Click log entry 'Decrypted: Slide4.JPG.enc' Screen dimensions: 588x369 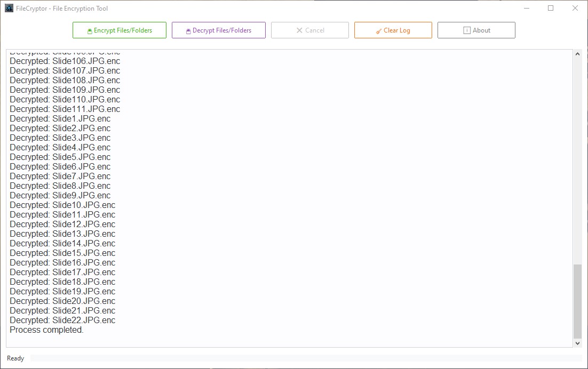coord(60,148)
